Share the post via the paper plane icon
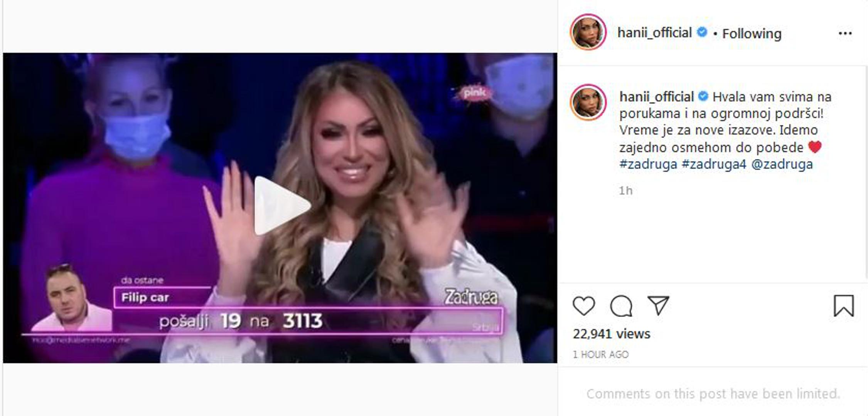 (x=658, y=305)
